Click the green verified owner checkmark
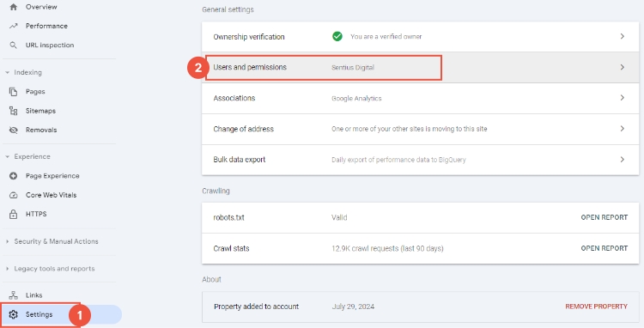Image resolution: width=644 pixels, height=328 pixels. click(337, 37)
